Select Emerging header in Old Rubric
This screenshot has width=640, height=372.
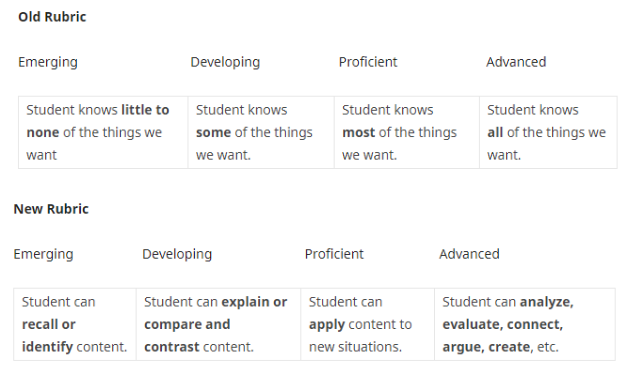point(48,62)
